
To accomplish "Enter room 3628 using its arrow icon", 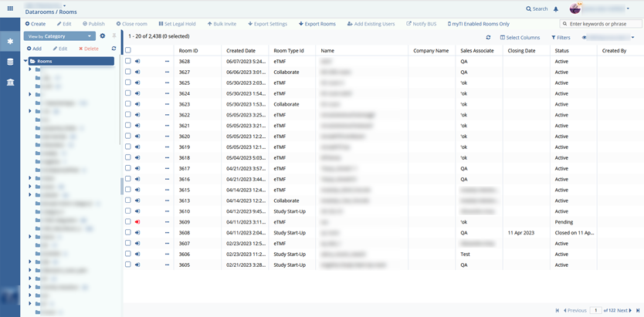I will 137,61.
